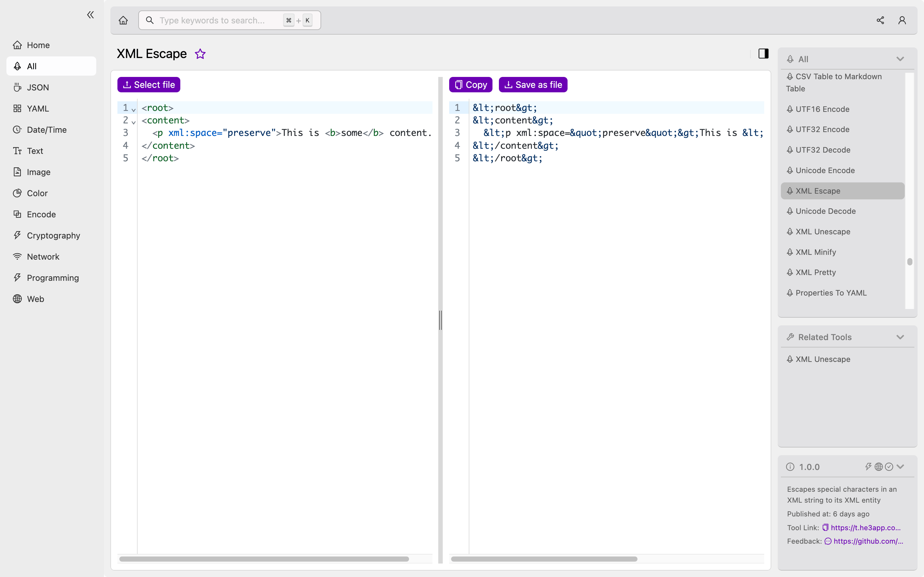Select the Programming category in sidebar
924x577 pixels.
click(53, 277)
